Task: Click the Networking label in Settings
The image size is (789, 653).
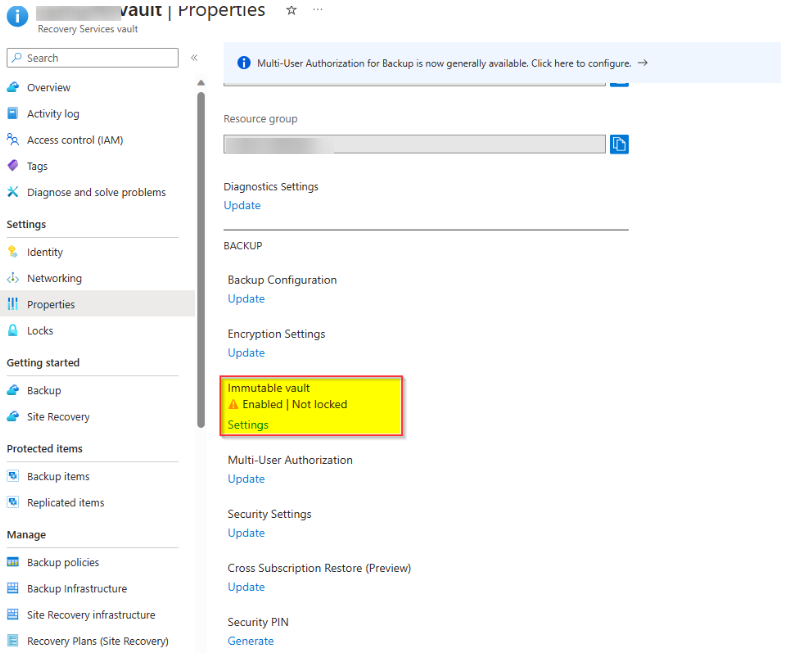Action: (54, 278)
